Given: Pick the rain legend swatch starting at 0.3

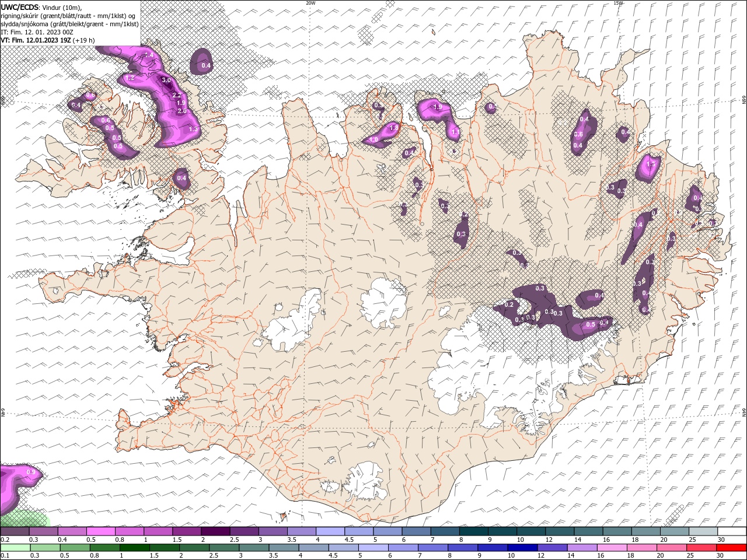Looking at the screenshot, I should pos(45,548).
